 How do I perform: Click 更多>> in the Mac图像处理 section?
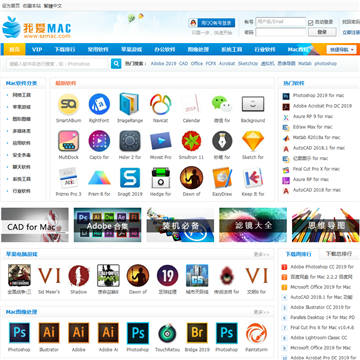261,312
